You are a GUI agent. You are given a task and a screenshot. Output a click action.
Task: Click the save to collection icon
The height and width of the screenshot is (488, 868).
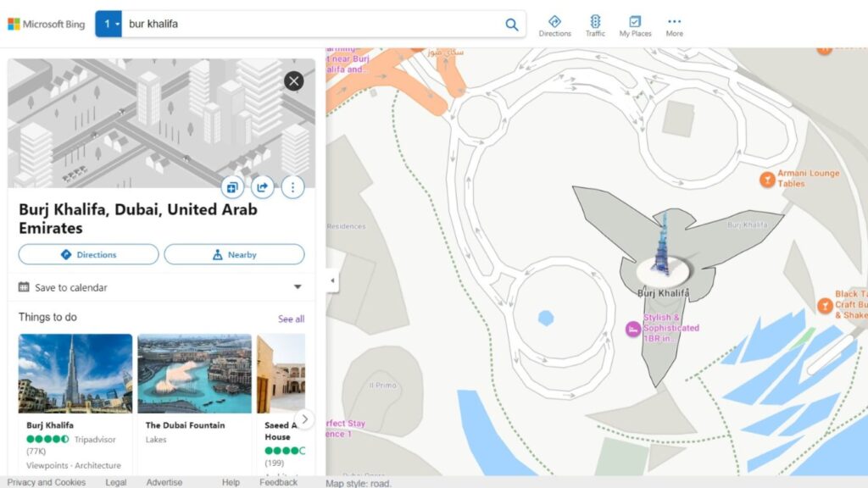click(232, 187)
